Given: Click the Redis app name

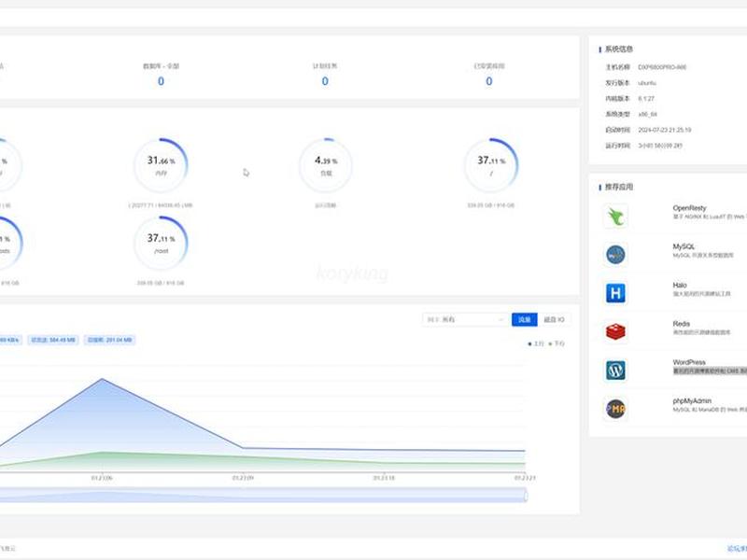Looking at the screenshot, I should pyautogui.click(x=682, y=323).
